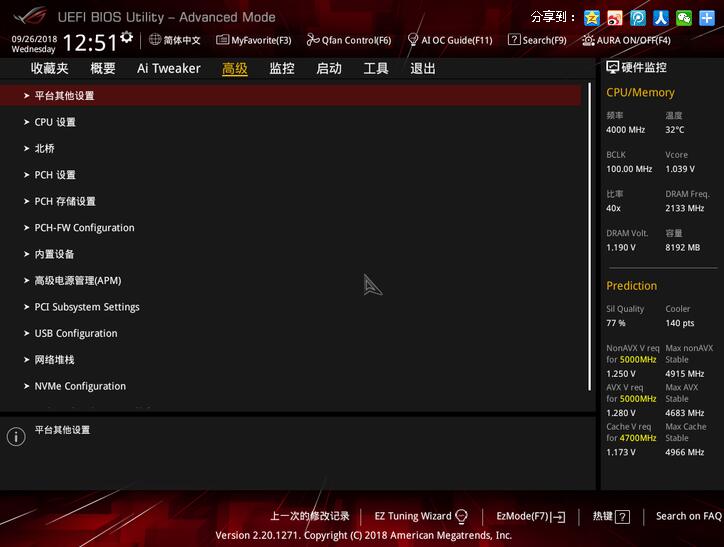Launch AI OC Guide(F11)

point(457,40)
